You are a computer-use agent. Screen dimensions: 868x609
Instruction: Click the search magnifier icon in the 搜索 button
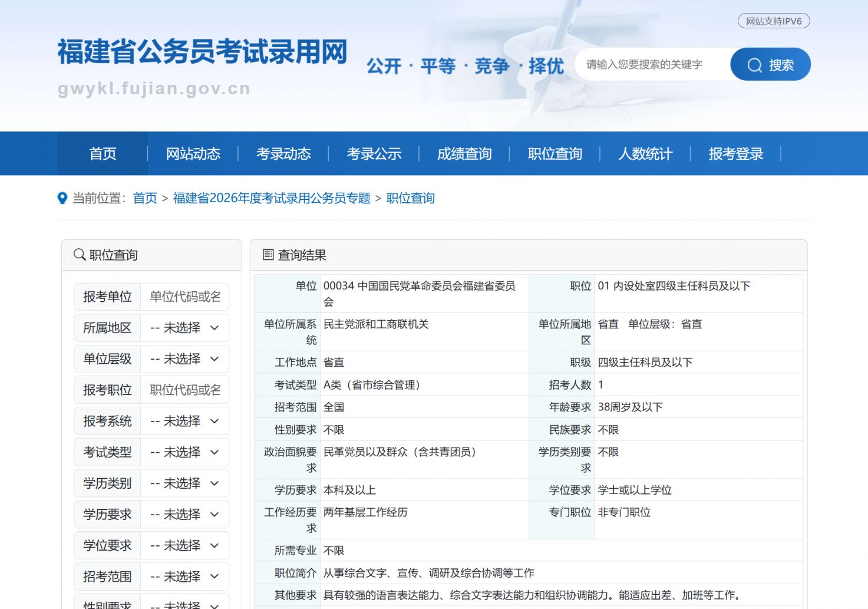754,65
